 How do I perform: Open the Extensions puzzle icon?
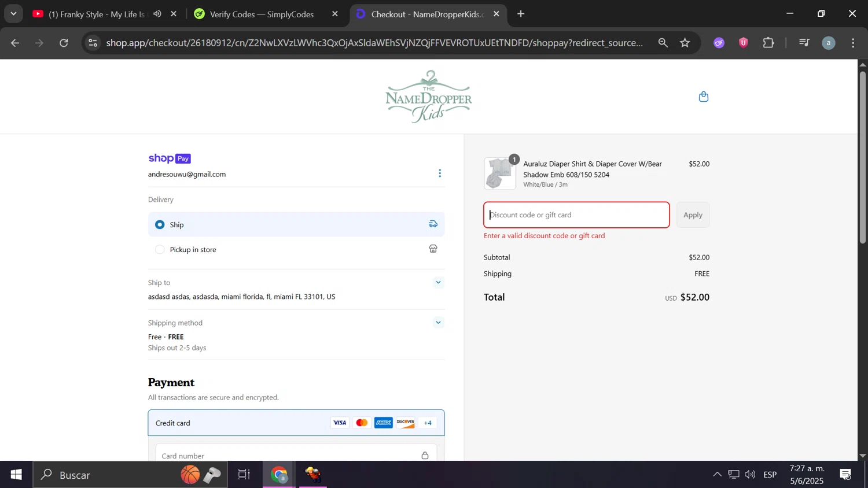coord(768,43)
